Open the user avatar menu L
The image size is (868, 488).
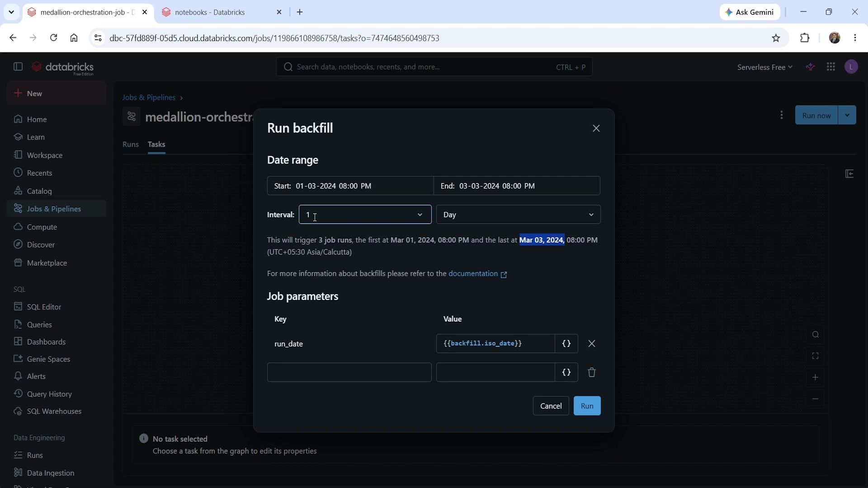tap(851, 67)
